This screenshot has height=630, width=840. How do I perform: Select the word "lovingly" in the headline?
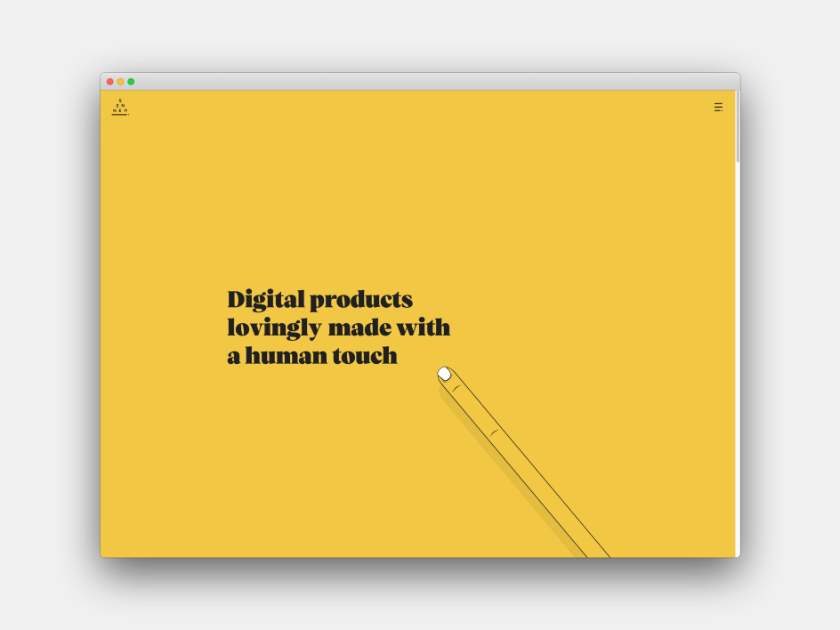click(273, 328)
